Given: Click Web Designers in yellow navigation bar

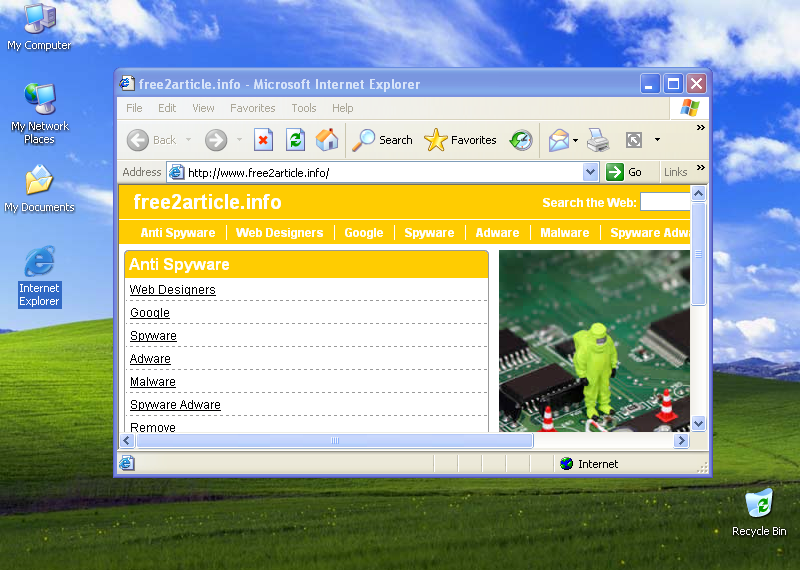Looking at the screenshot, I should point(280,233).
